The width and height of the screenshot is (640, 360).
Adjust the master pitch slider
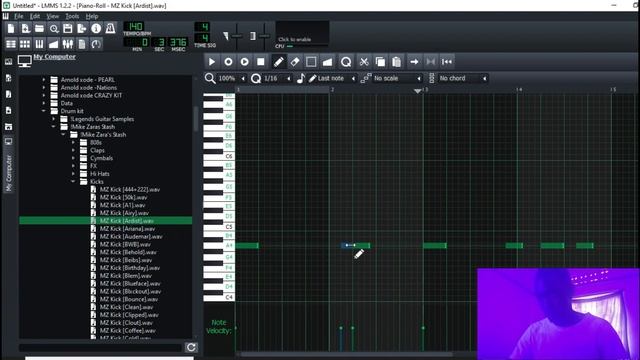click(x=264, y=36)
